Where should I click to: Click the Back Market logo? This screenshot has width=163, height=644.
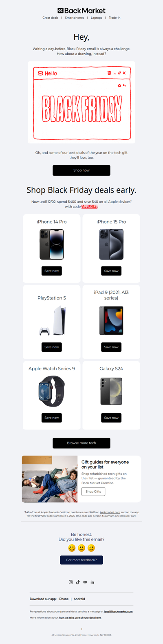pos(81,11)
